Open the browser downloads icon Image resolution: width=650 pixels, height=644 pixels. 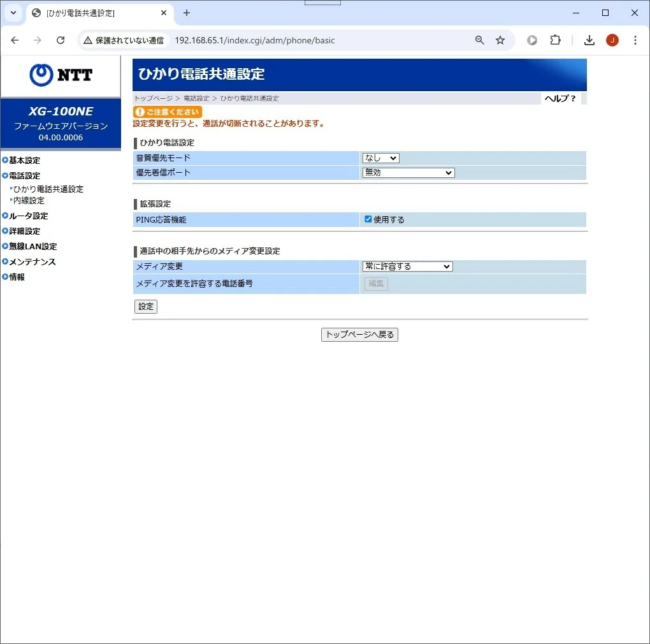[589, 40]
